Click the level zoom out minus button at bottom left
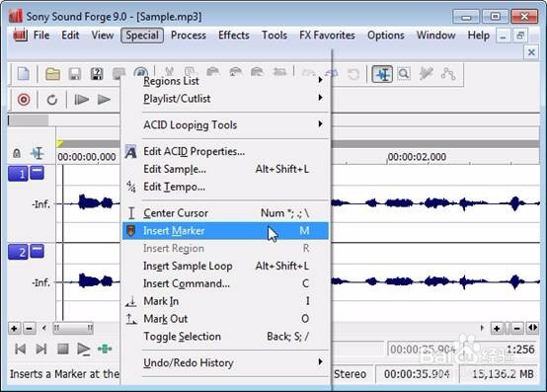 (30, 329)
